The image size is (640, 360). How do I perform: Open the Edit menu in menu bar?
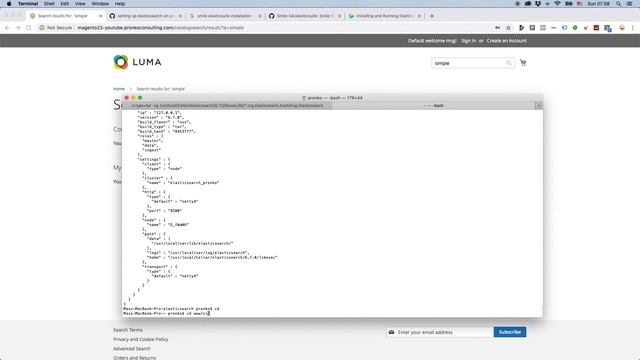64,4
